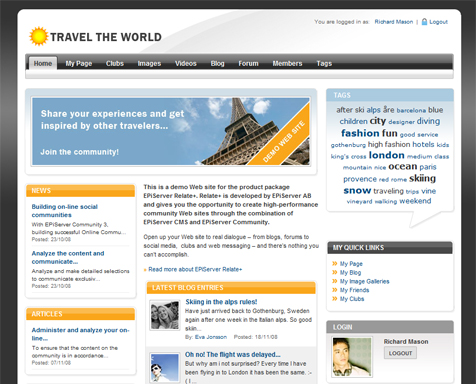
Task: Select the 'skiing' tag
Action: [x=423, y=178]
